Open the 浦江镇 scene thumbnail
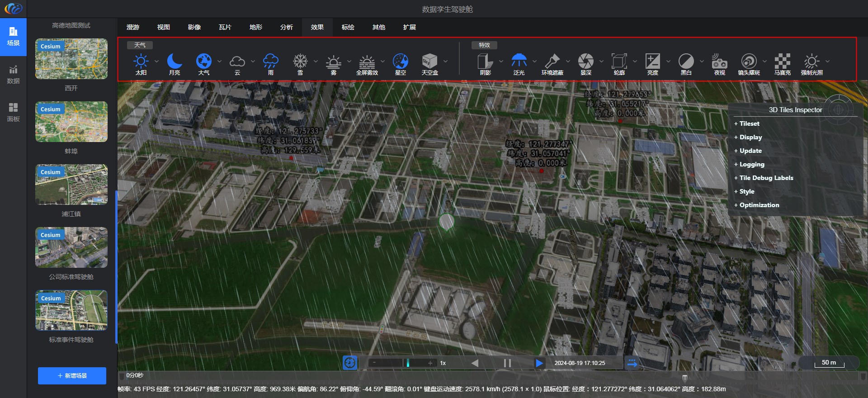Screen dimensions: 868x398 tap(71, 185)
